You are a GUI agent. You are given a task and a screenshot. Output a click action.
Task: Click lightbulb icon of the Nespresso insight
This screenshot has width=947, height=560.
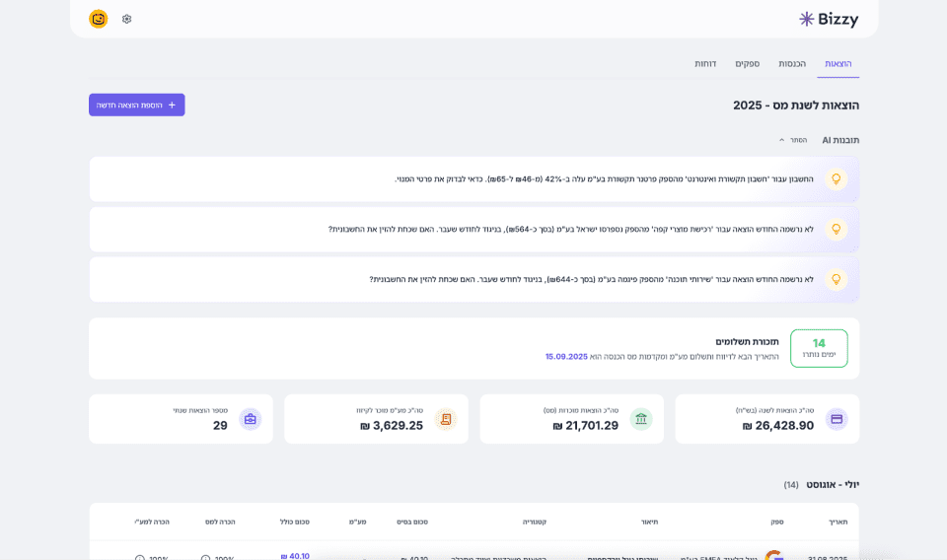(836, 230)
